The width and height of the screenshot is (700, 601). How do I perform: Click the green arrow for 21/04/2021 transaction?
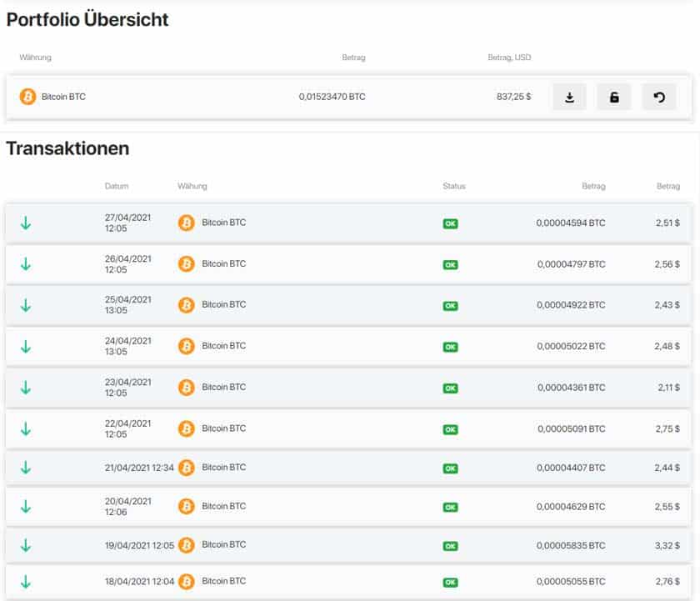(26, 468)
